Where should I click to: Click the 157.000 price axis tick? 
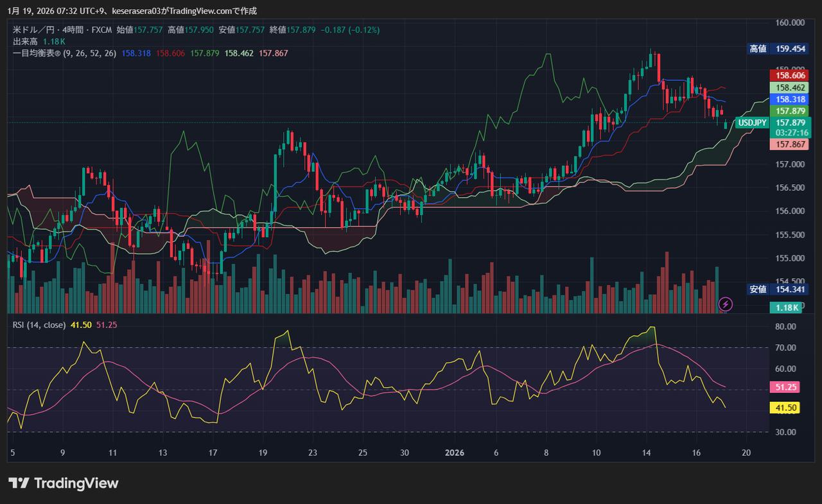(x=790, y=164)
